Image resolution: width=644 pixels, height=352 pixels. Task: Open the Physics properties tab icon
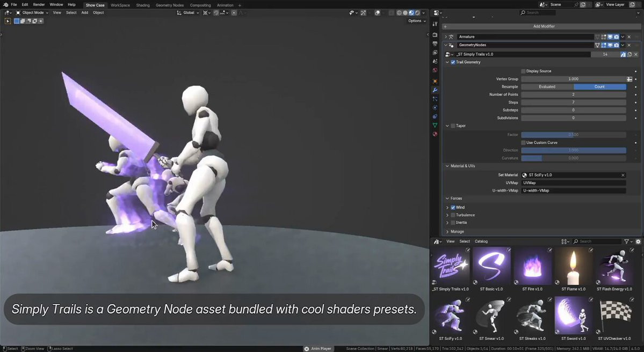pyautogui.click(x=435, y=107)
